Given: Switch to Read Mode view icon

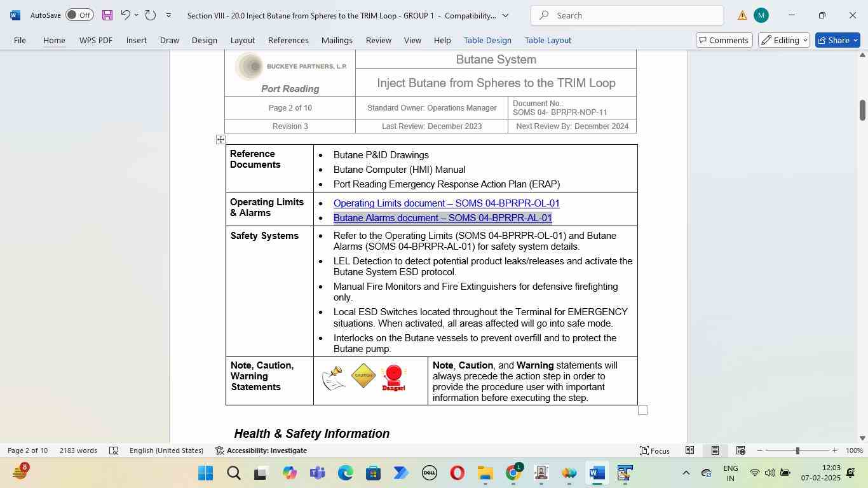Looking at the screenshot, I should click(689, 451).
